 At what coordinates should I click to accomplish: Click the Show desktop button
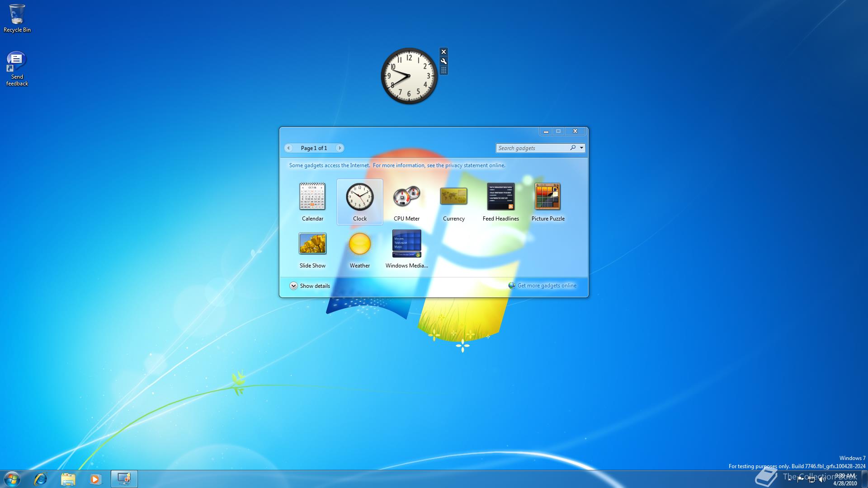point(864,479)
